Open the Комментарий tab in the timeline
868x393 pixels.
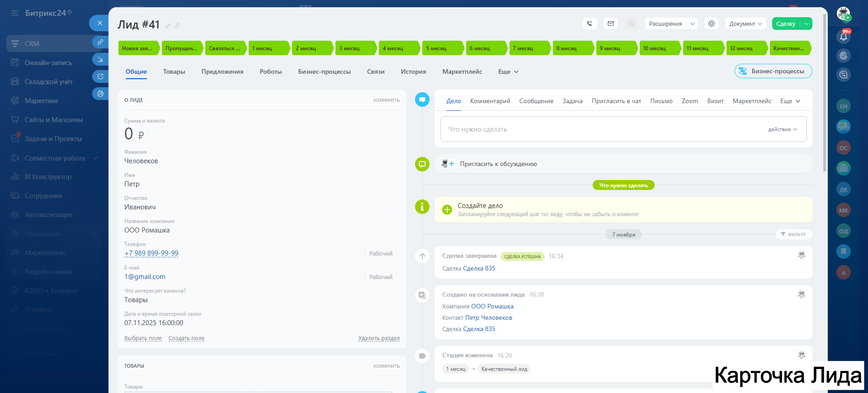point(490,101)
